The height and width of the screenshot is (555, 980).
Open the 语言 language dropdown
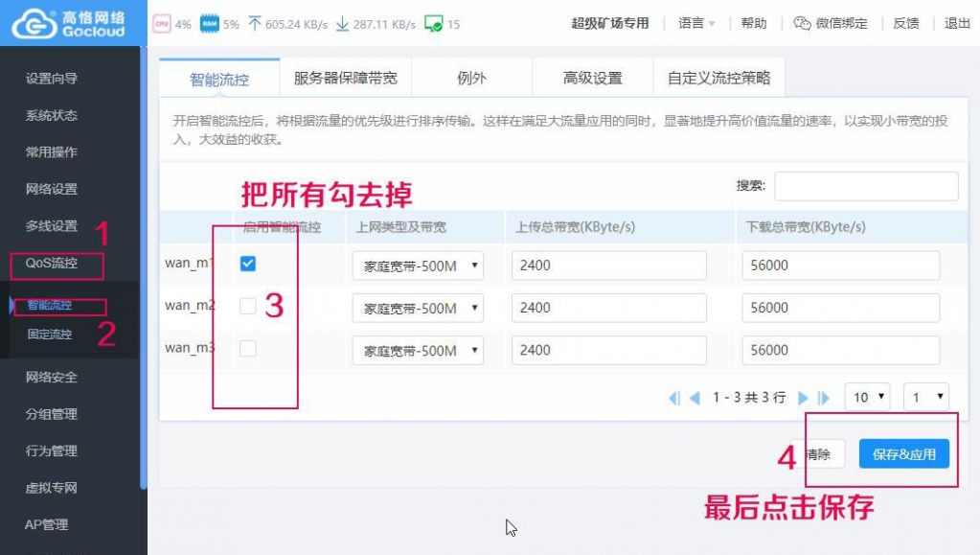[x=696, y=24]
